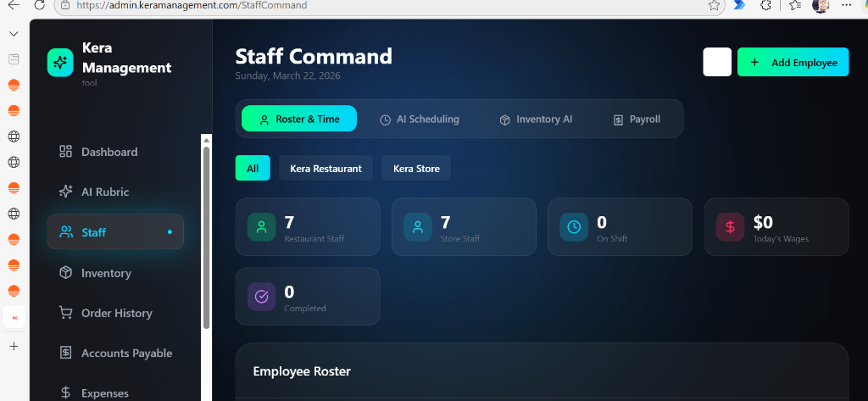The width and height of the screenshot is (868, 401).
Task: Open Accounts Payable in the sidebar
Action: [x=115, y=354]
